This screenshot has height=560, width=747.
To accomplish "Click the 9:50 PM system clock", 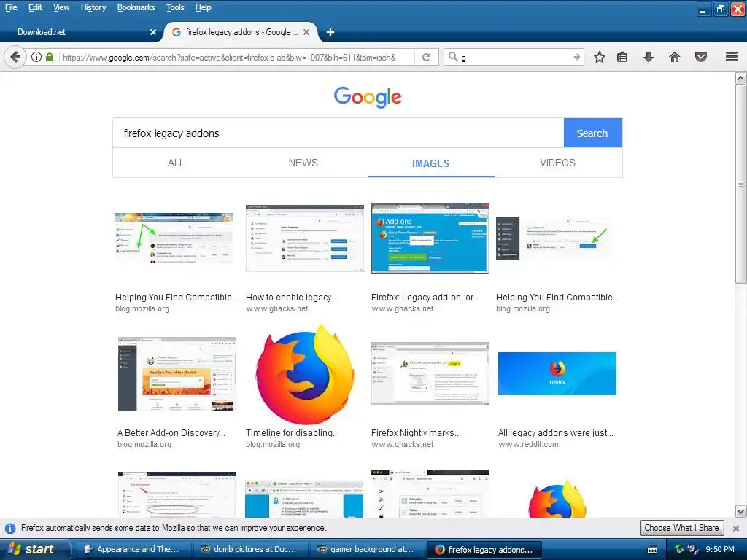I will (720, 550).
